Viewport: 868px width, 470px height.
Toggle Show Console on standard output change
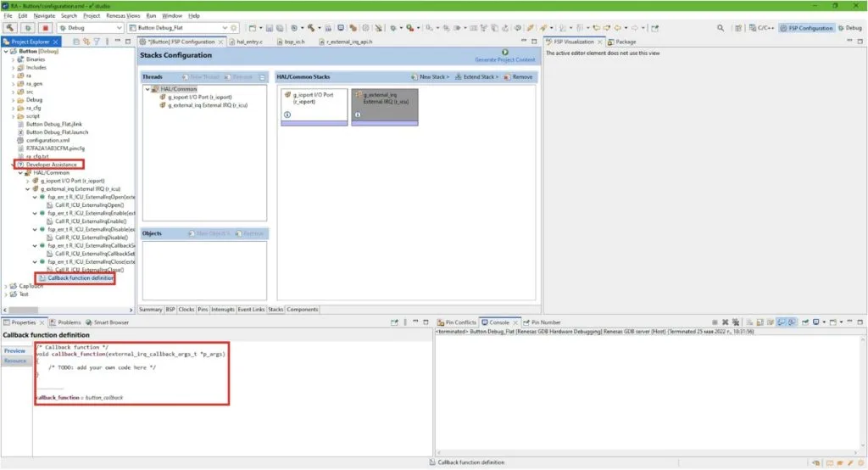coord(781,322)
